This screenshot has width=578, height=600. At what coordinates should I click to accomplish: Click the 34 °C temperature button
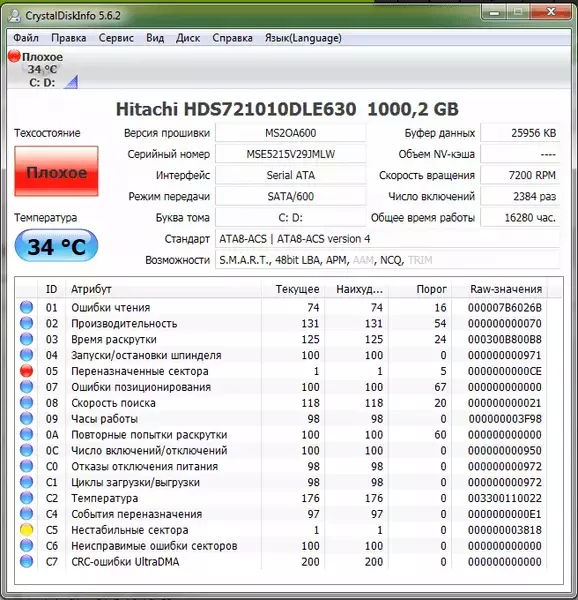tap(56, 246)
